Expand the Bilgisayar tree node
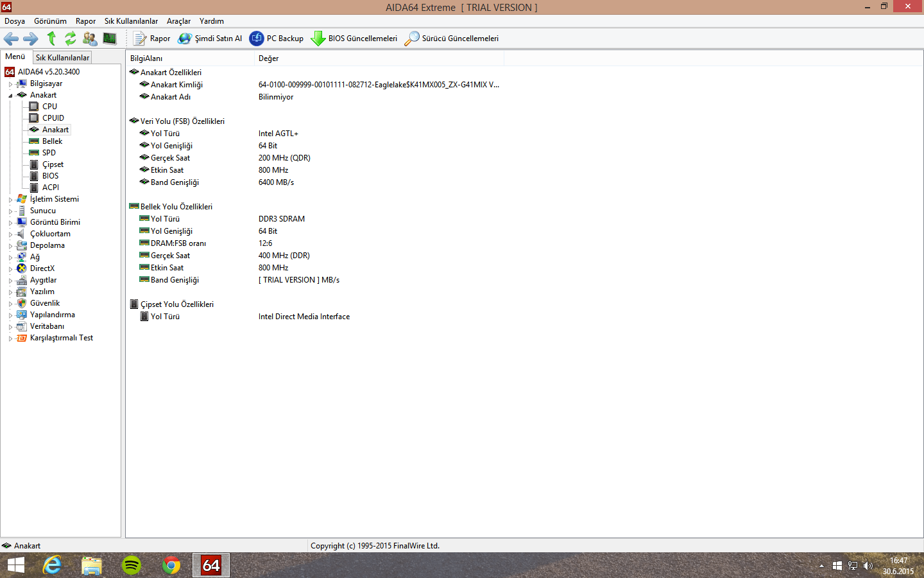 point(10,84)
